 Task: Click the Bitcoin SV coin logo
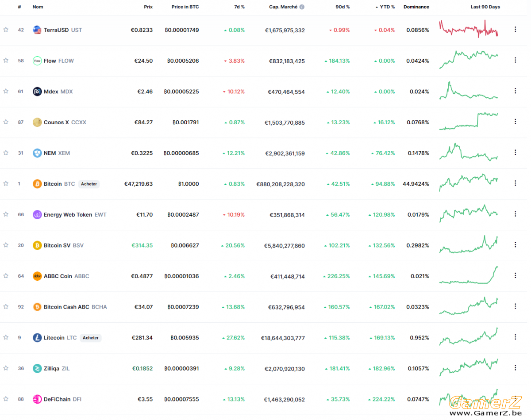(37, 245)
